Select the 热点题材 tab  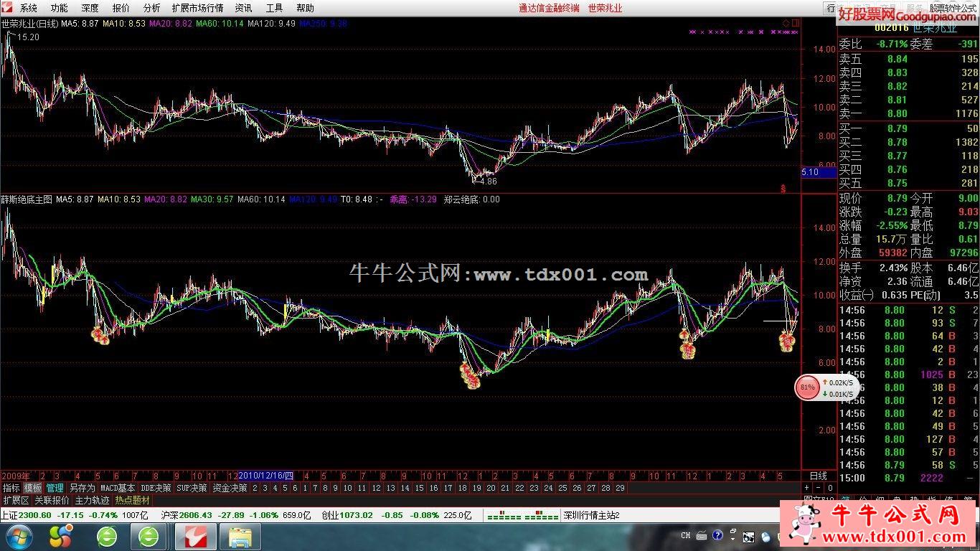coord(133,500)
